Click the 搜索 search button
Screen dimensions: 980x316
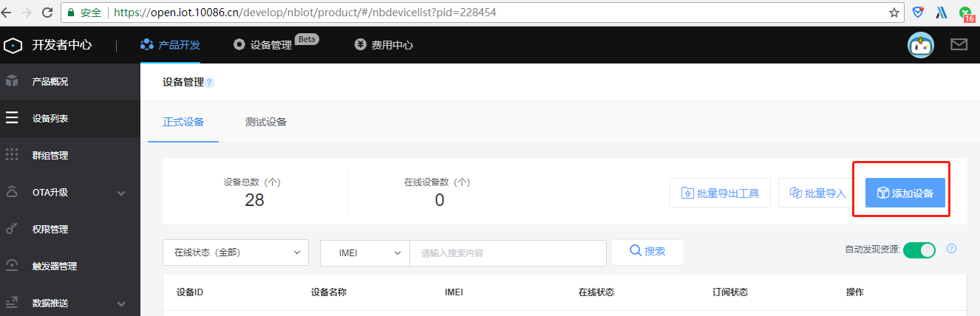pos(647,252)
